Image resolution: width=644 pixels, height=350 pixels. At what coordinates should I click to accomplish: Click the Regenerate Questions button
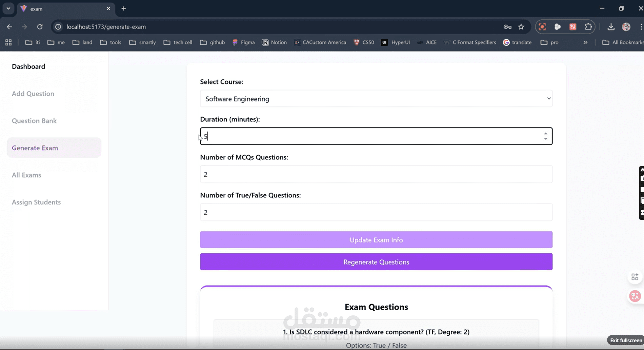pos(376,261)
